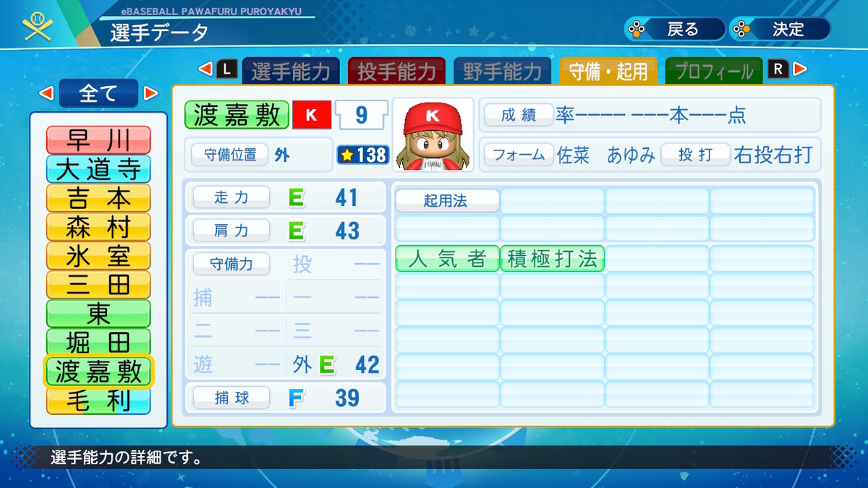Select player 森村 in list

click(98, 226)
